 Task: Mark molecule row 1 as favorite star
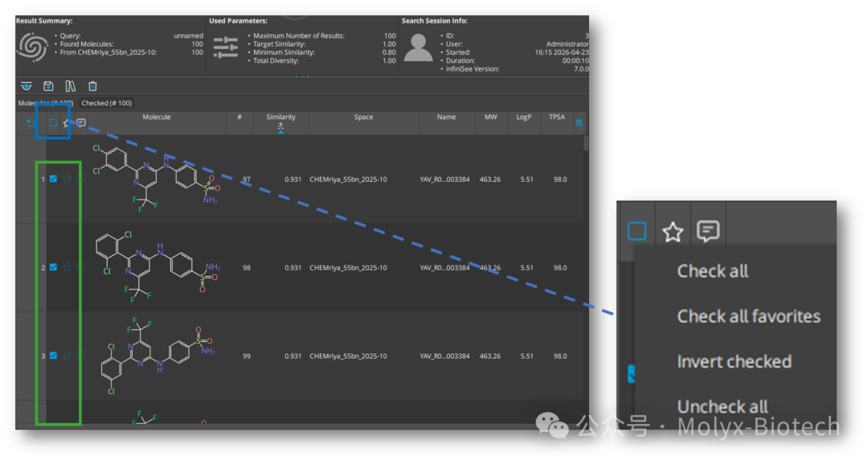coord(67,179)
